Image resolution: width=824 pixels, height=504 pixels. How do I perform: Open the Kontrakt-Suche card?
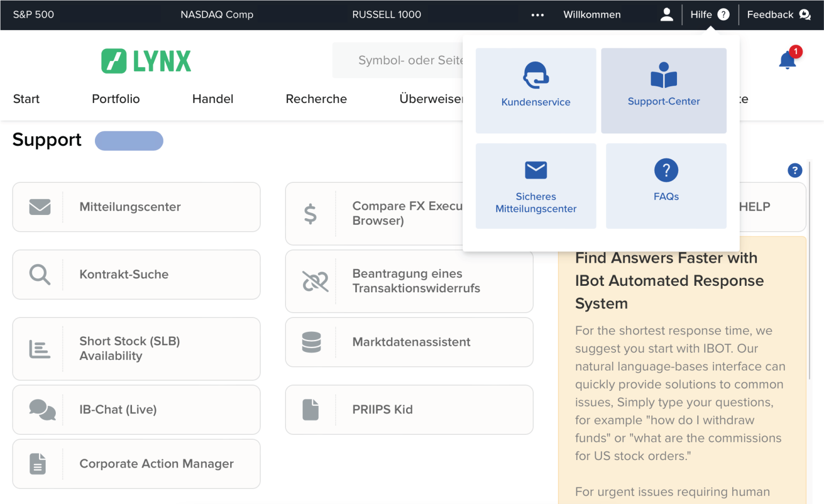pyautogui.click(x=136, y=275)
